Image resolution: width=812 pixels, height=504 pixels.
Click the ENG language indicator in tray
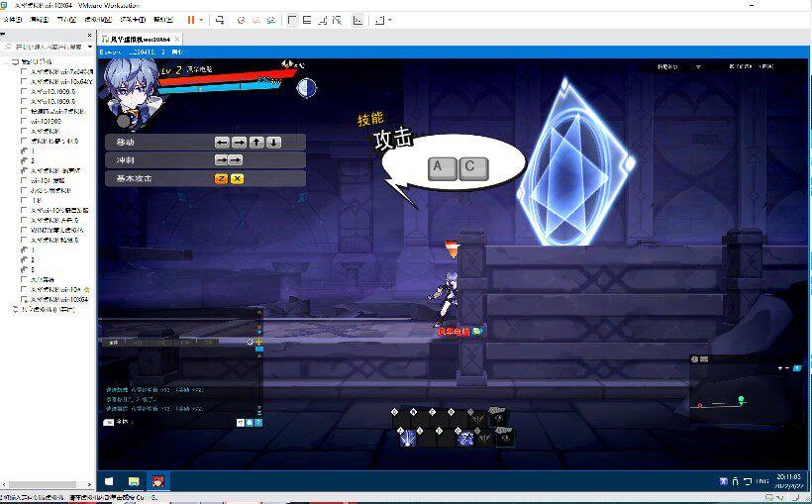coord(762,482)
